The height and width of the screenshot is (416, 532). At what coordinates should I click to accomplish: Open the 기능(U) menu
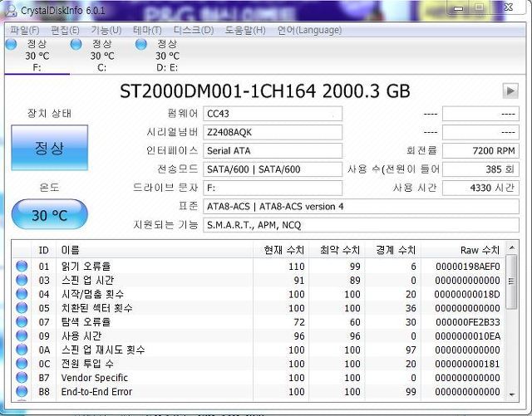106,31
